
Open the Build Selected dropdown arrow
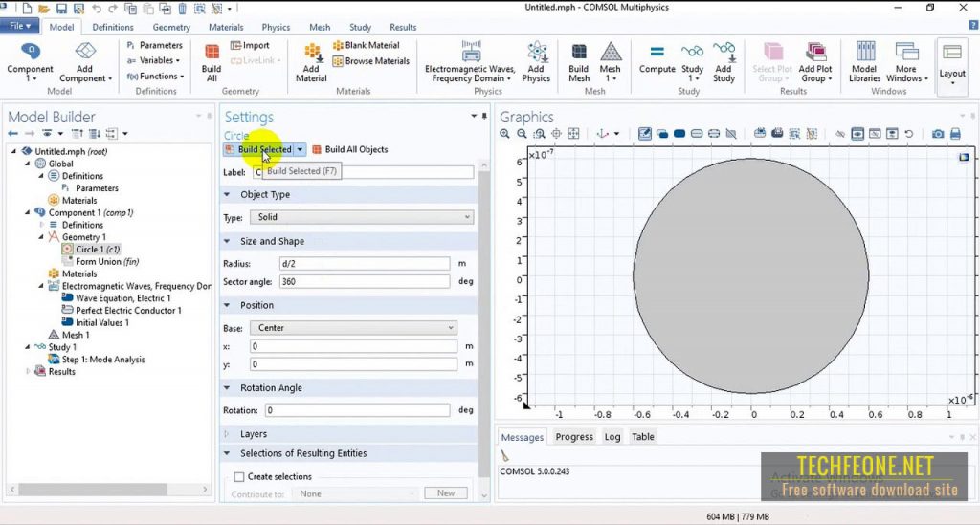point(300,150)
